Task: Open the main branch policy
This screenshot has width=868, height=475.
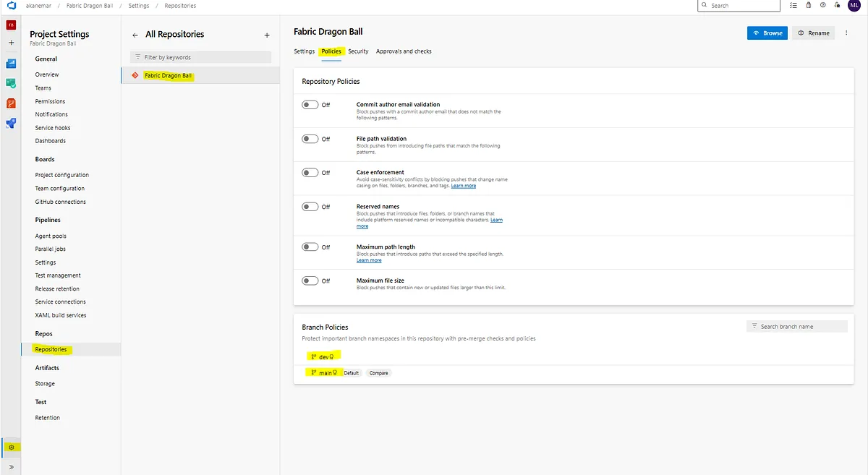Action: click(324, 373)
